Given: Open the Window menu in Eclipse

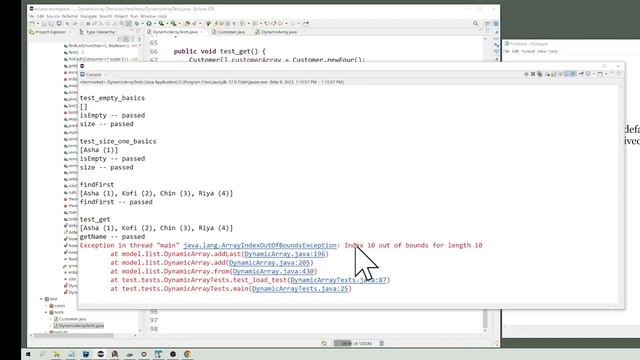Looking at the screenshot, I should pos(148,16).
